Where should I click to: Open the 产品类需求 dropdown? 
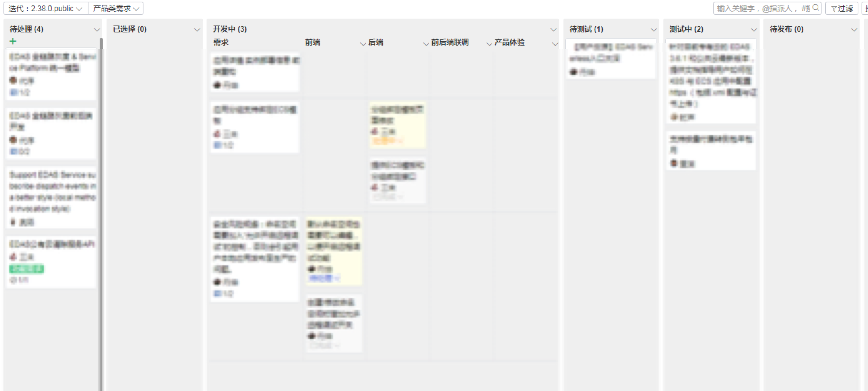point(116,8)
